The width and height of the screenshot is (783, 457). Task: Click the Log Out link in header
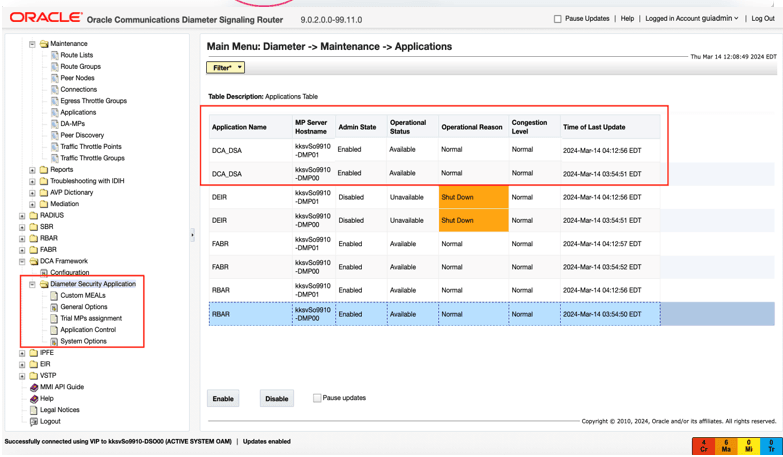pyautogui.click(x=763, y=18)
